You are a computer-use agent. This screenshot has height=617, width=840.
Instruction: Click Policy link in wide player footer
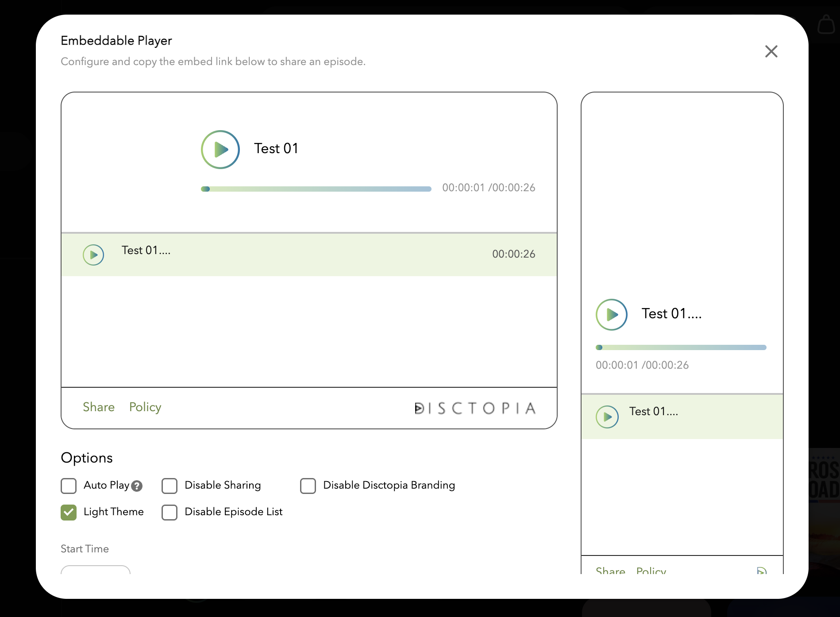(x=145, y=407)
